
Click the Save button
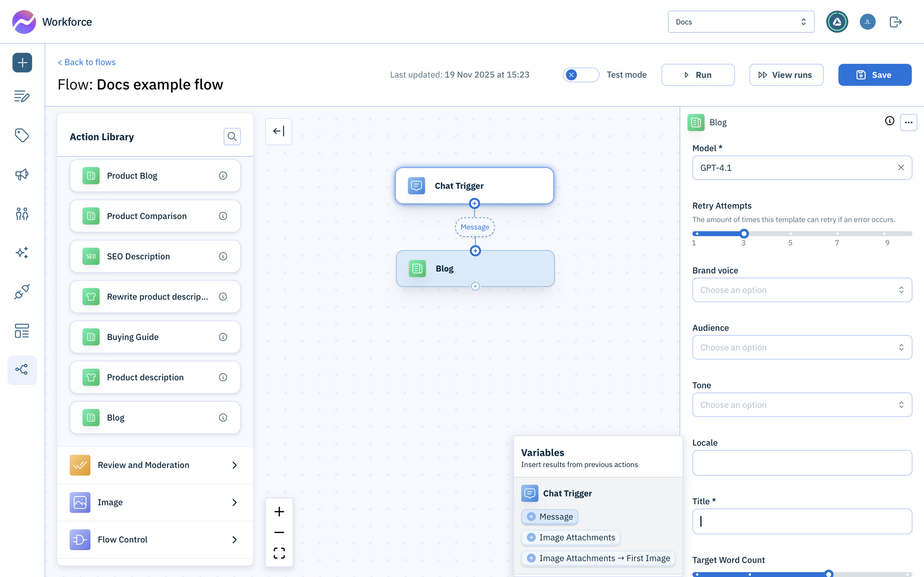click(874, 75)
